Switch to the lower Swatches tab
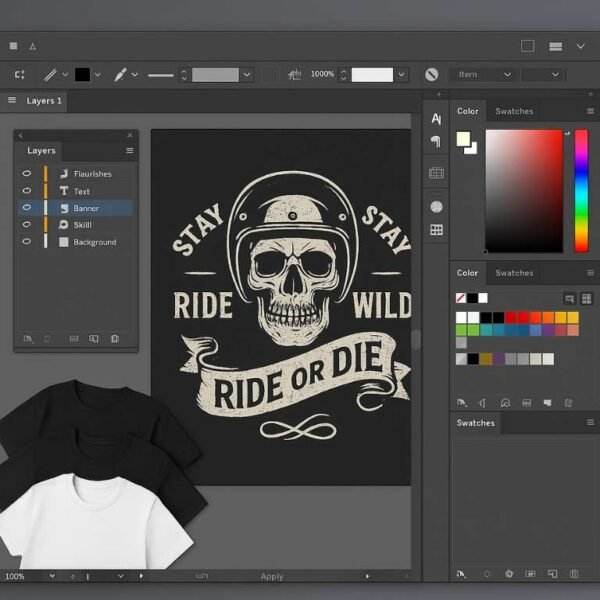 point(514,273)
